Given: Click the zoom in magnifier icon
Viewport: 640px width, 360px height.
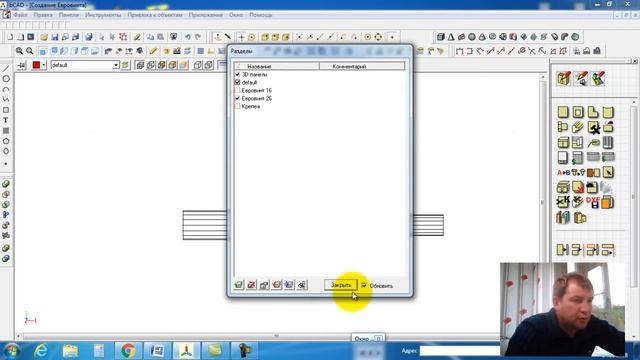Looking at the screenshot, I should [19, 51].
